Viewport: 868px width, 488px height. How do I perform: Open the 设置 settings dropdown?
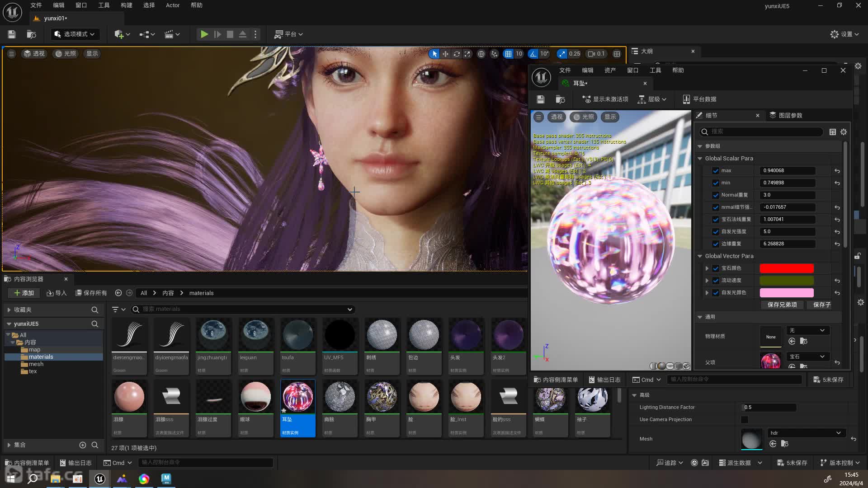[x=844, y=34]
